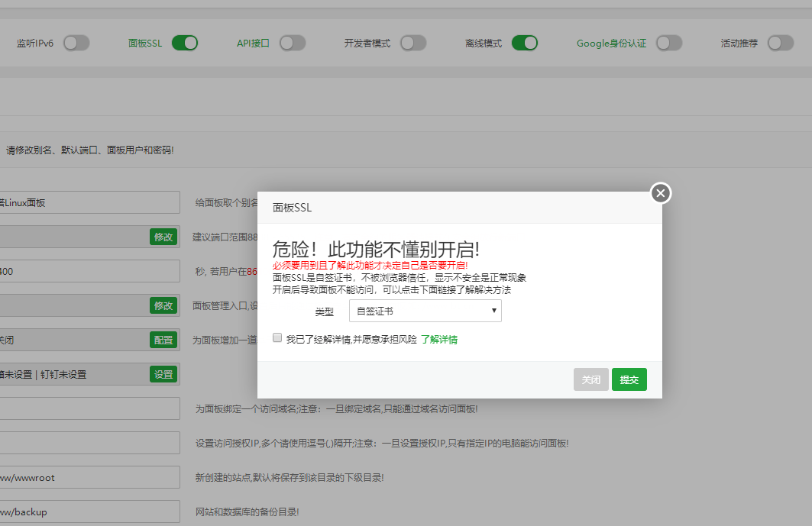Click the domain binding input field
The height and width of the screenshot is (526, 812).
tap(89, 408)
